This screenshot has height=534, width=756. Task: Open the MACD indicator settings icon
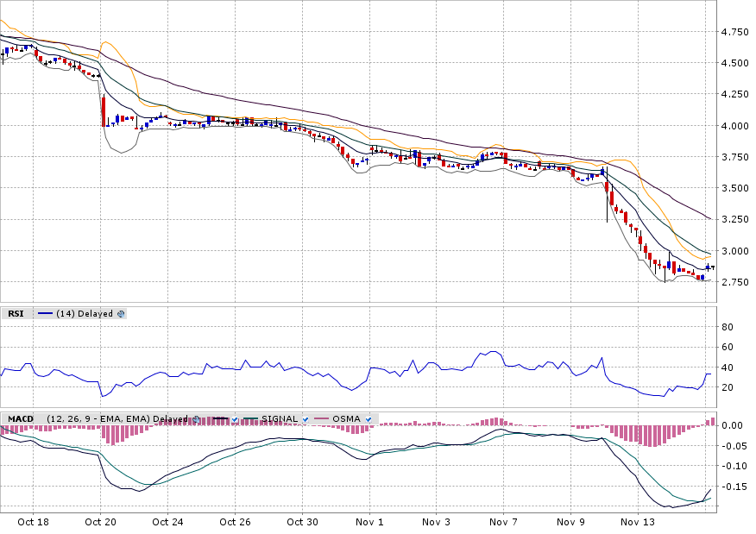click(x=195, y=419)
